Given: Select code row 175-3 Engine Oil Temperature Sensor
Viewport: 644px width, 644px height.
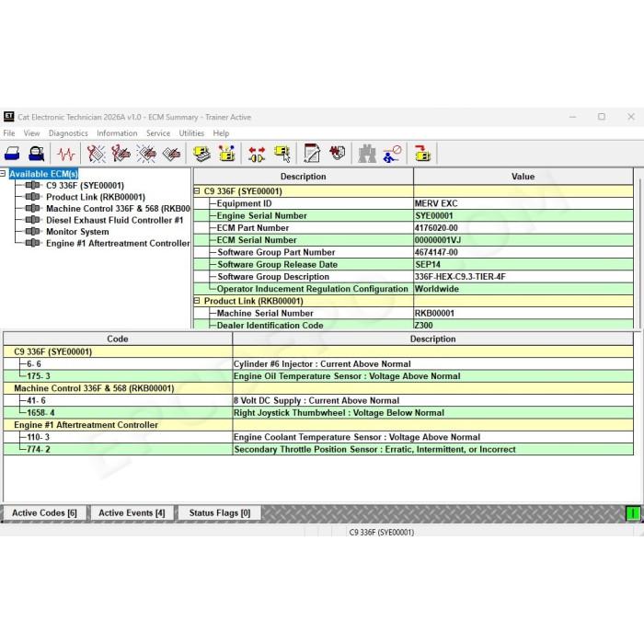Looking at the screenshot, I should [318, 375].
